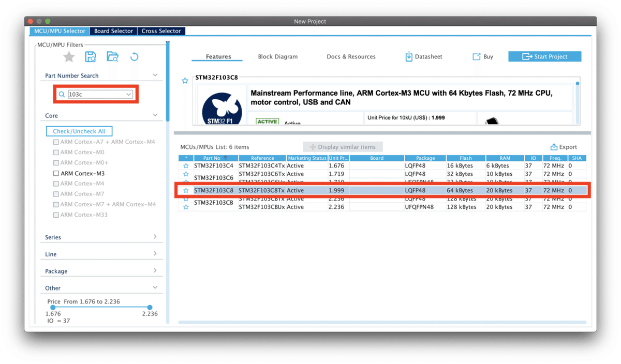This screenshot has height=364, width=621.
Task: Move the maximum price slider handle at 2.236
Action: pyautogui.click(x=150, y=307)
